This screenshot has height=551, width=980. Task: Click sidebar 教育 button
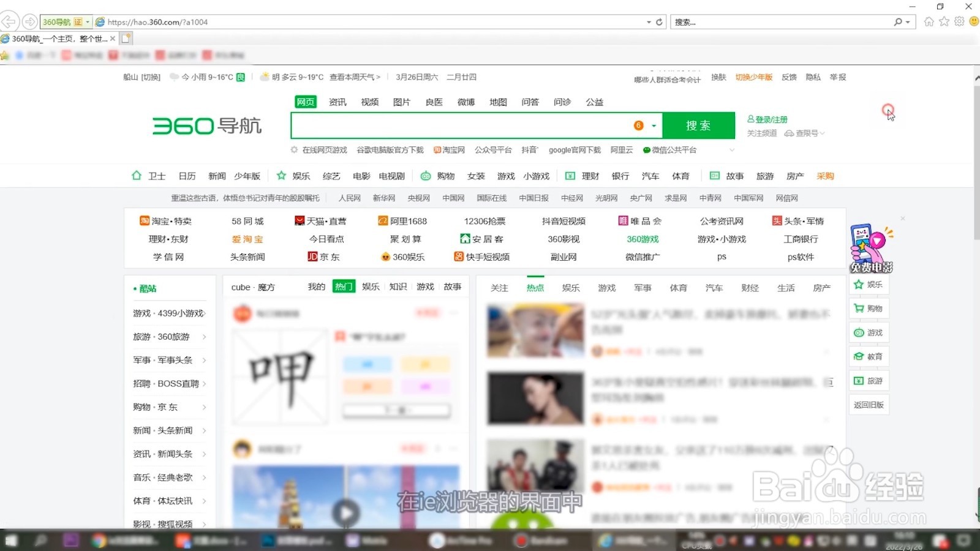pos(869,356)
